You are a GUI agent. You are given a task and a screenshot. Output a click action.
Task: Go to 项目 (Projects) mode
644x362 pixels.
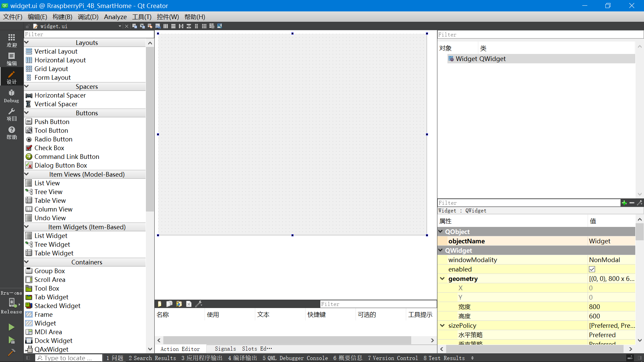click(12, 114)
